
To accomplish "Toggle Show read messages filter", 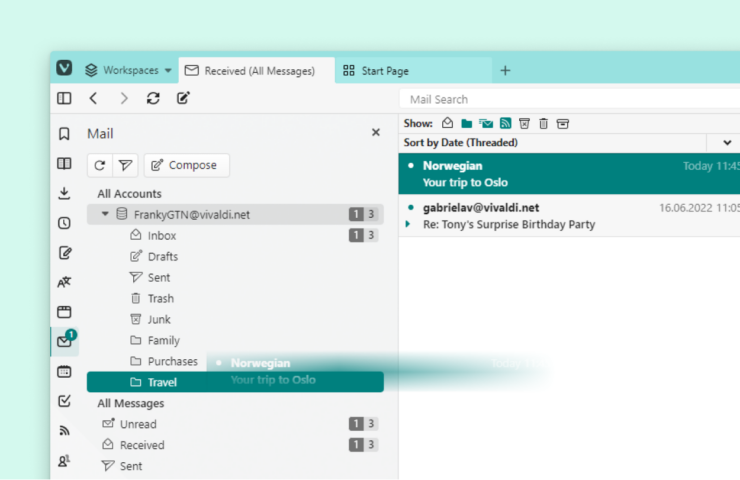I will click(x=447, y=124).
